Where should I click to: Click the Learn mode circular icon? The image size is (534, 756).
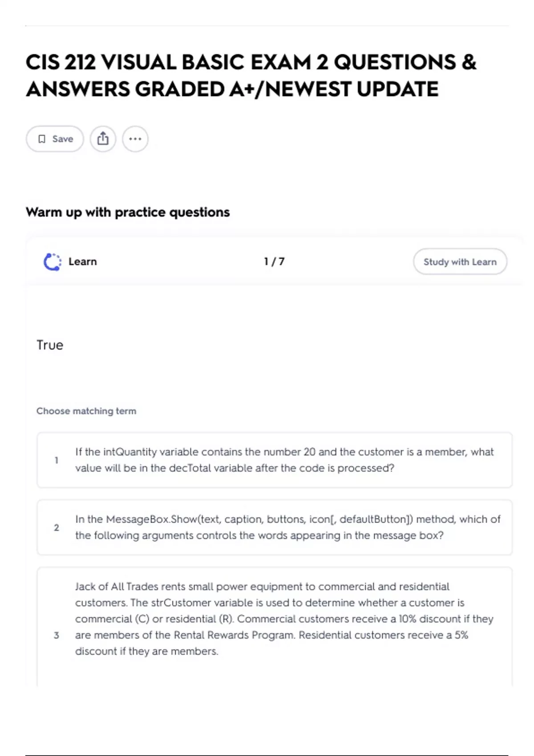(53, 261)
